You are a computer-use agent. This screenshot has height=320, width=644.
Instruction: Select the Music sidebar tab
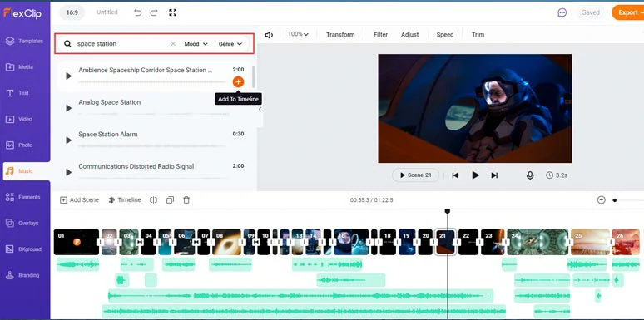pyautogui.click(x=26, y=171)
